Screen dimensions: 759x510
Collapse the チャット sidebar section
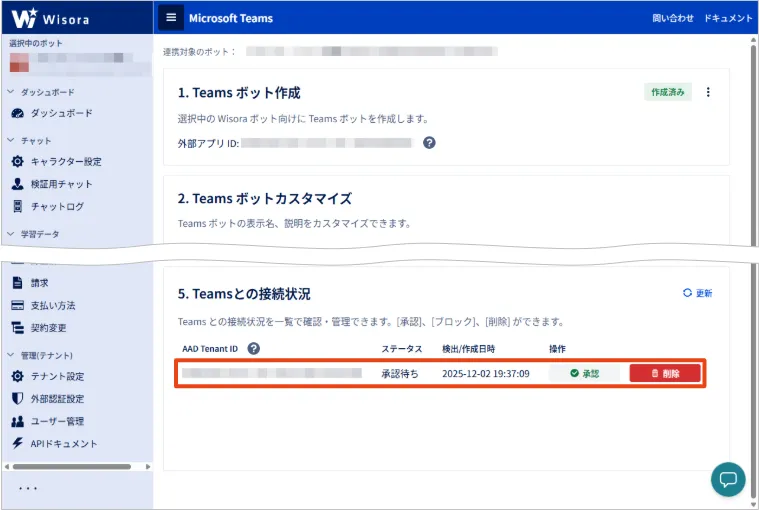pyautogui.click(x=11, y=141)
